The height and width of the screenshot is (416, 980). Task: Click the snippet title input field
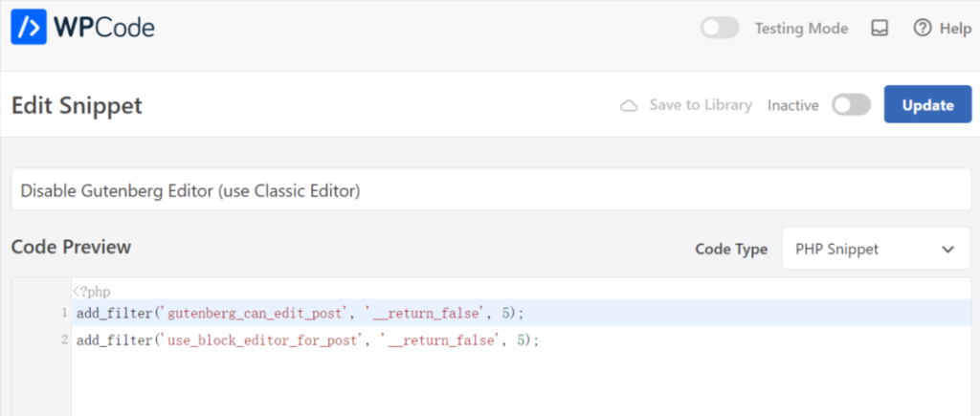491,189
